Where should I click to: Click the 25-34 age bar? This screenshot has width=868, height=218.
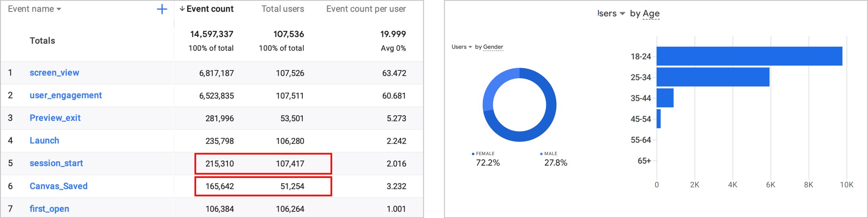pyautogui.click(x=713, y=77)
